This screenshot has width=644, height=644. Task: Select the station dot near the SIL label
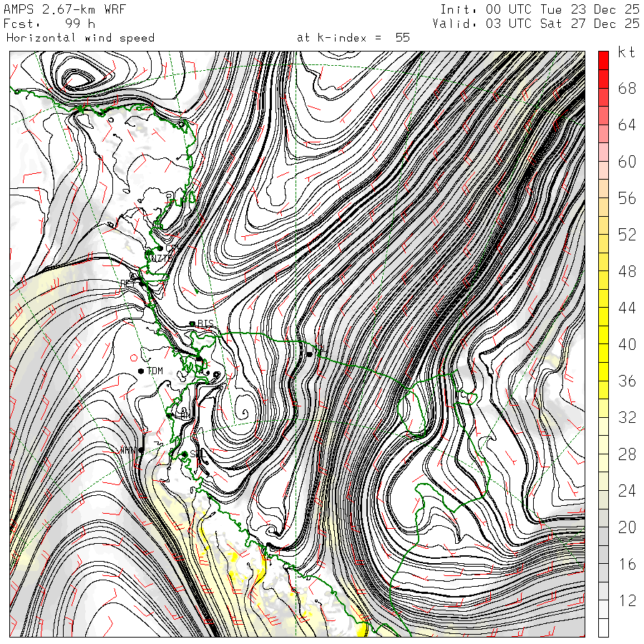click(x=185, y=454)
